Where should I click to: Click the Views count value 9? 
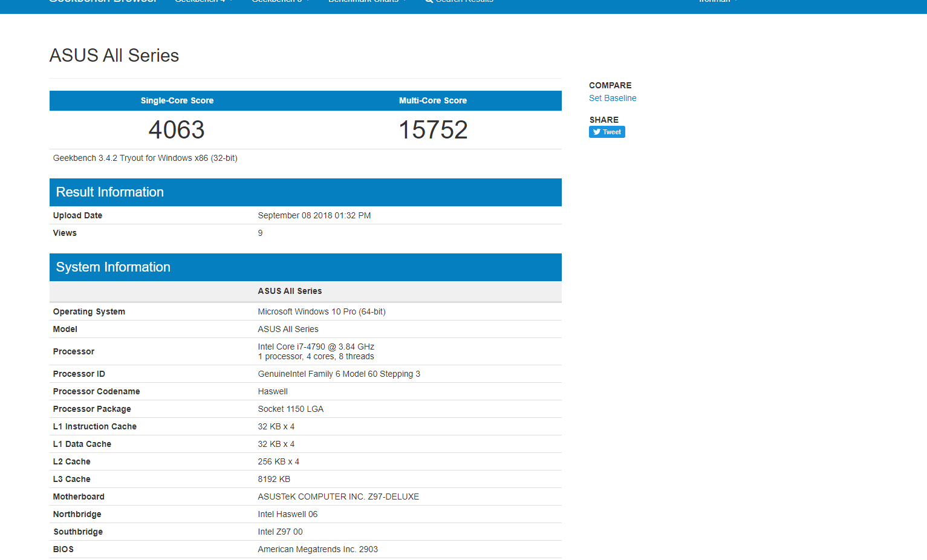[261, 233]
